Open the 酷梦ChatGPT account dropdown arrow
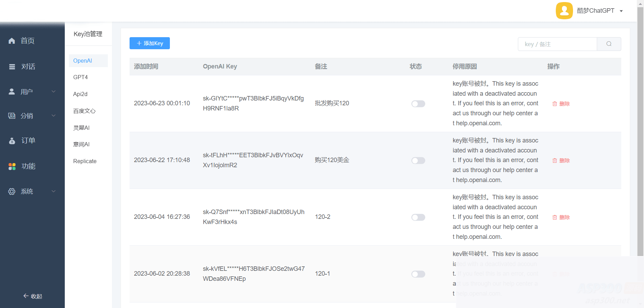This screenshot has height=308, width=644. click(x=621, y=11)
